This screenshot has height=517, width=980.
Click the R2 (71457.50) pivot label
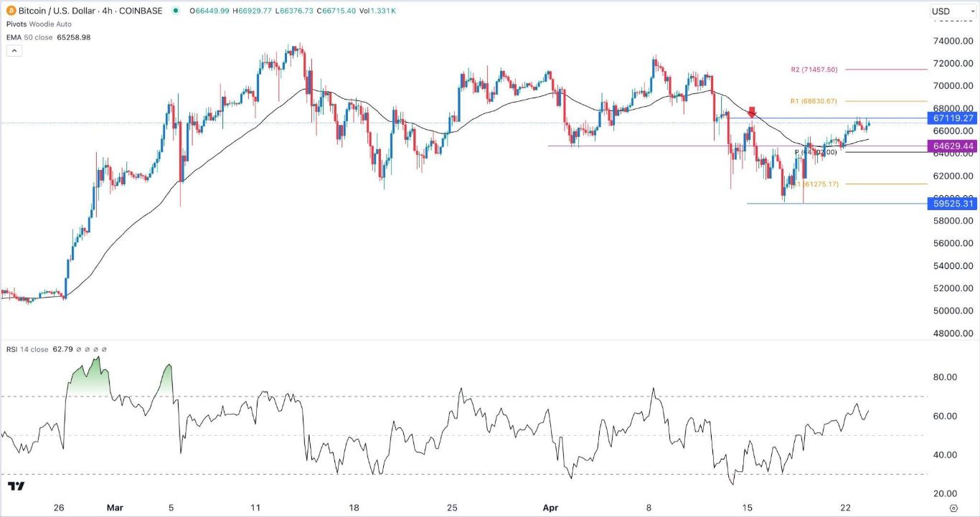pyautogui.click(x=814, y=70)
